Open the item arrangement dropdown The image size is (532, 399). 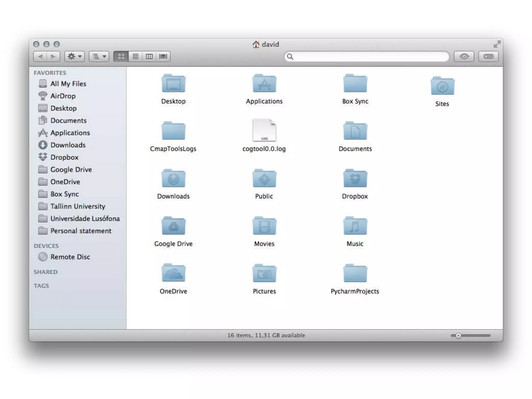point(99,56)
